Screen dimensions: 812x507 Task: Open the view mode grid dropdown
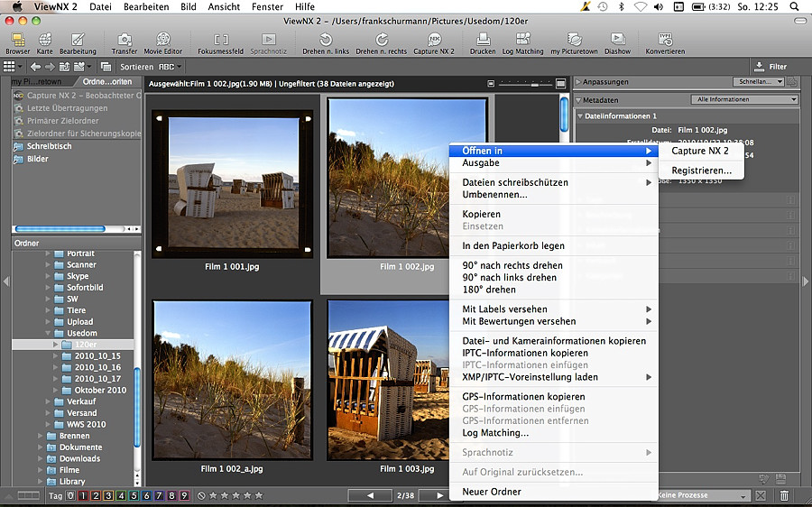[14, 66]
